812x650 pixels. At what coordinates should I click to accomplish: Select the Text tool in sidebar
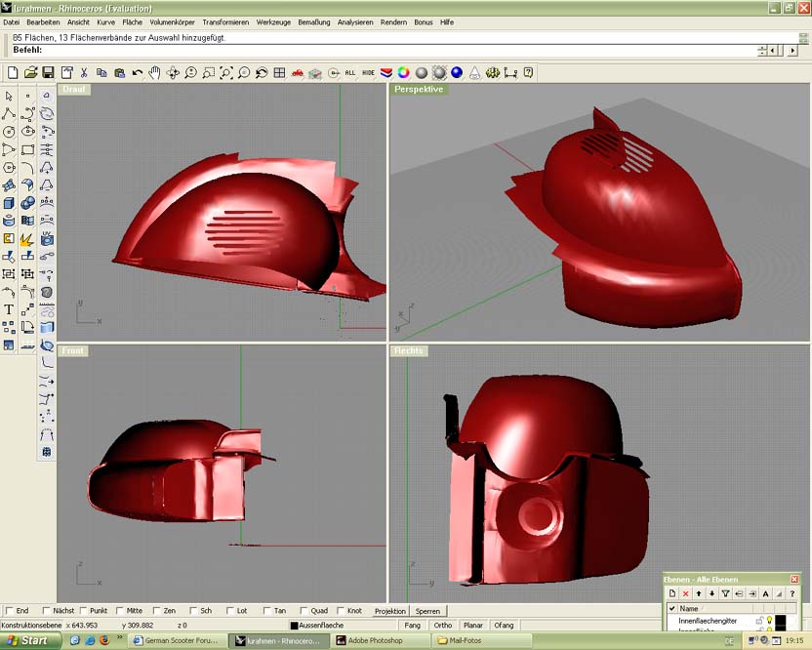click(x=9, y=309)
